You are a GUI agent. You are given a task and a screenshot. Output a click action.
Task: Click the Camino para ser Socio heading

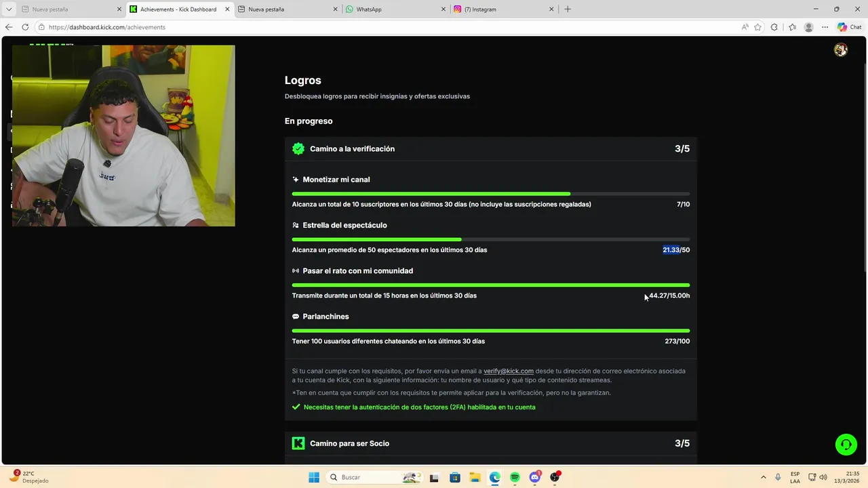349,443
